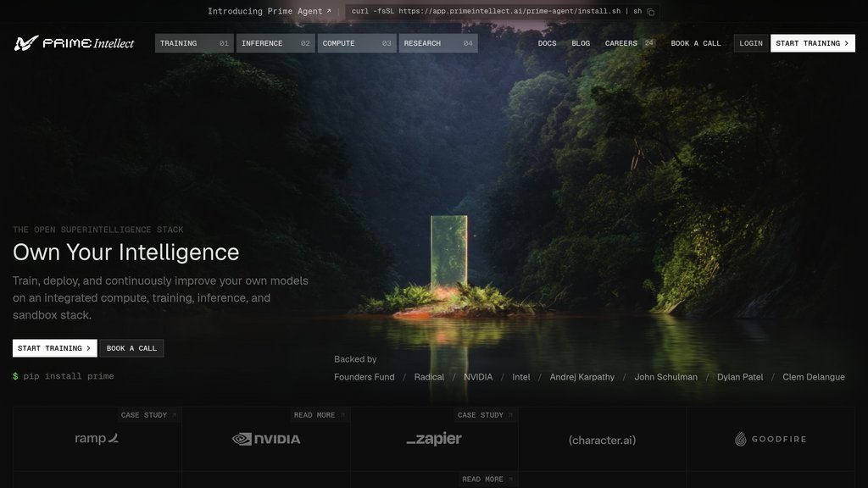The height and width of the screenshot is (488, 868).
Task: Click the pip install prime command
Action: [63, 376]
